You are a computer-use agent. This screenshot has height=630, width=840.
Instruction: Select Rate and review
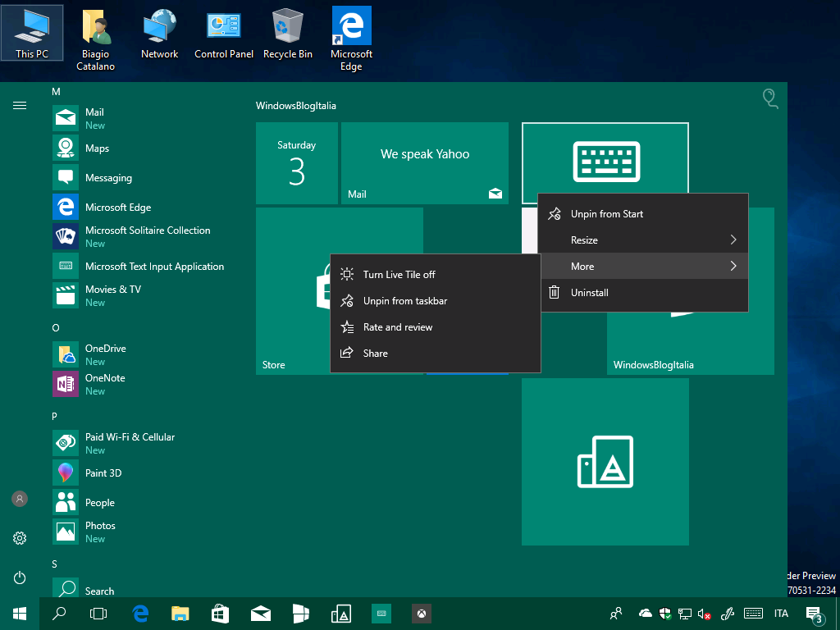coord(436,326)
